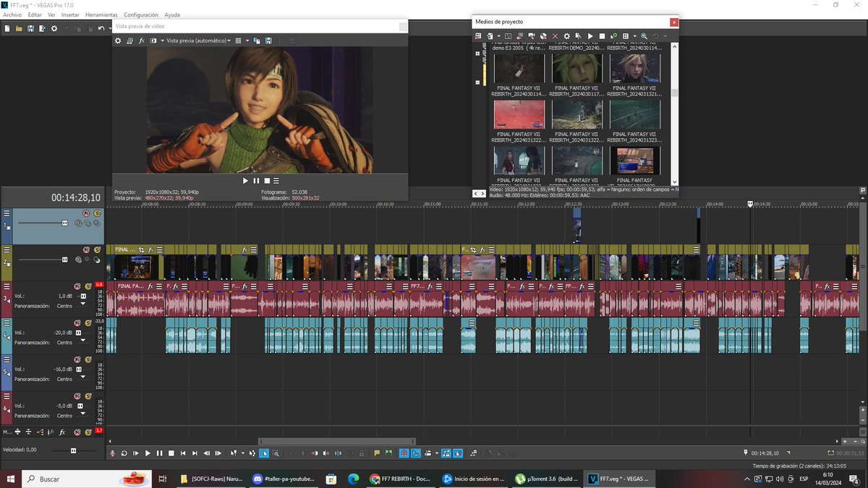Open the undo history dropdown arrow in the main toolbar
This screenshot has height=488, width=868.
tap(110, 29)
